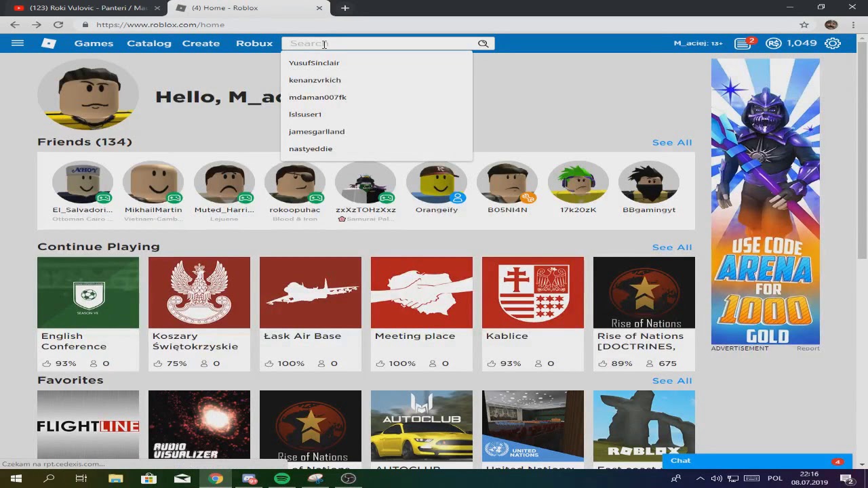Open a new browser tab
Screen dimensions: 868x488
click(344, 8)
